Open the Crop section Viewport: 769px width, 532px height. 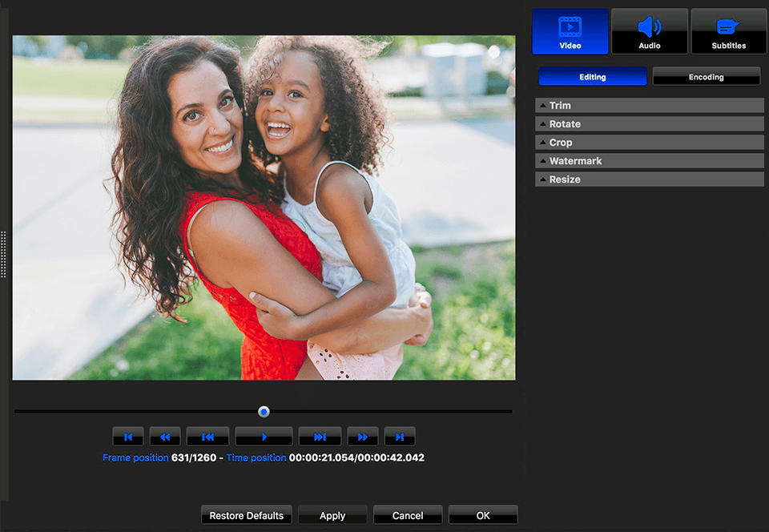(x=649, y=142)
